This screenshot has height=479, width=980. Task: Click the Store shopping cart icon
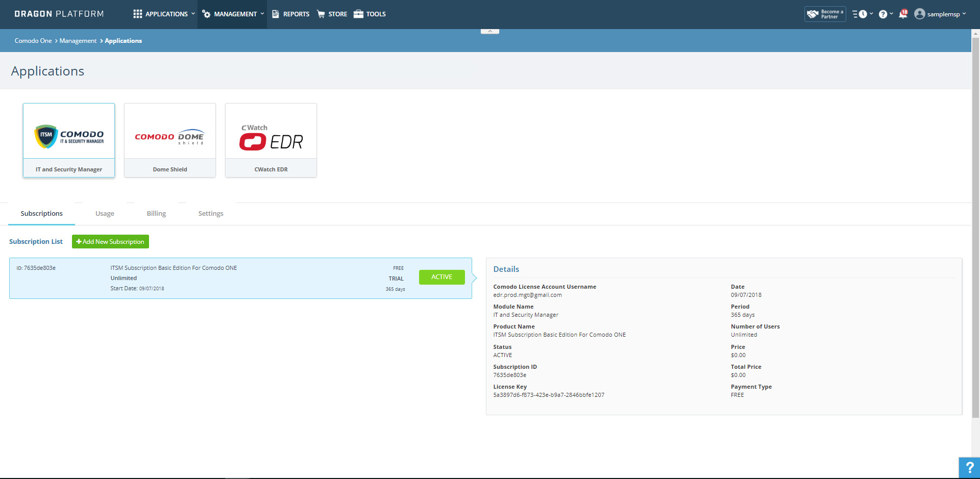321,14
